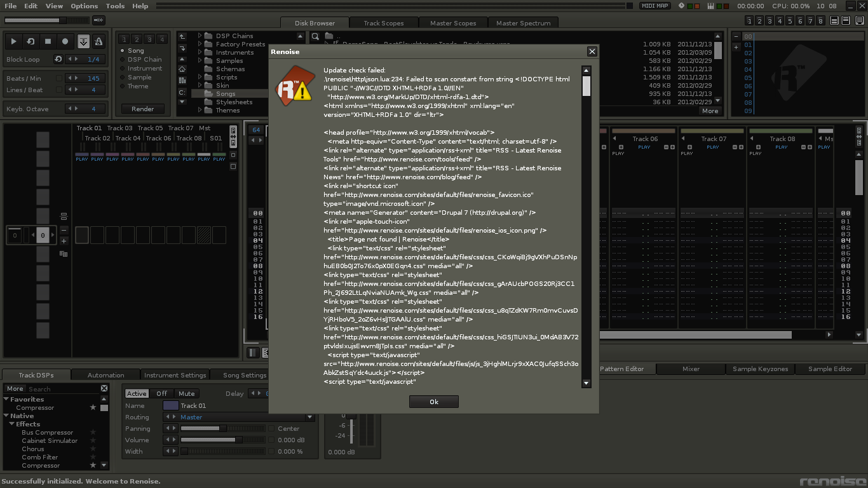868x488 pixels.
Task: Collapse the Native DSP group
Action: pos(6,416)
